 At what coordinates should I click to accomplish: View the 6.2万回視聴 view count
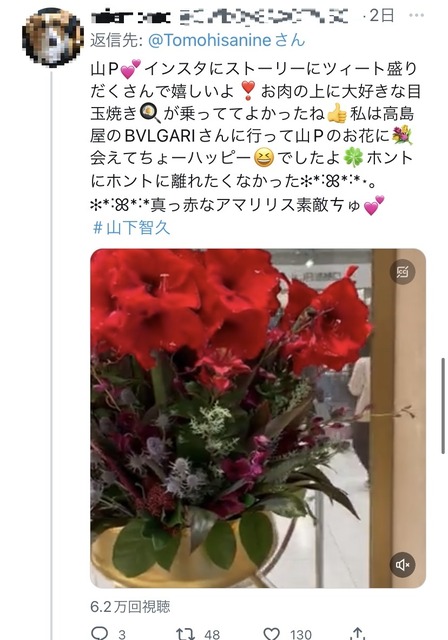point(130,607)
